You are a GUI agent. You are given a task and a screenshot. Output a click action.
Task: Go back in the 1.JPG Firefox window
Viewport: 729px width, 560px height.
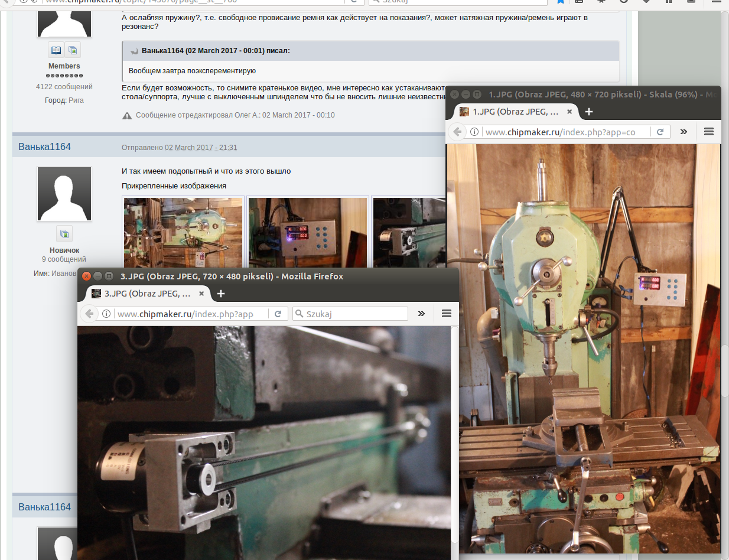457,132
